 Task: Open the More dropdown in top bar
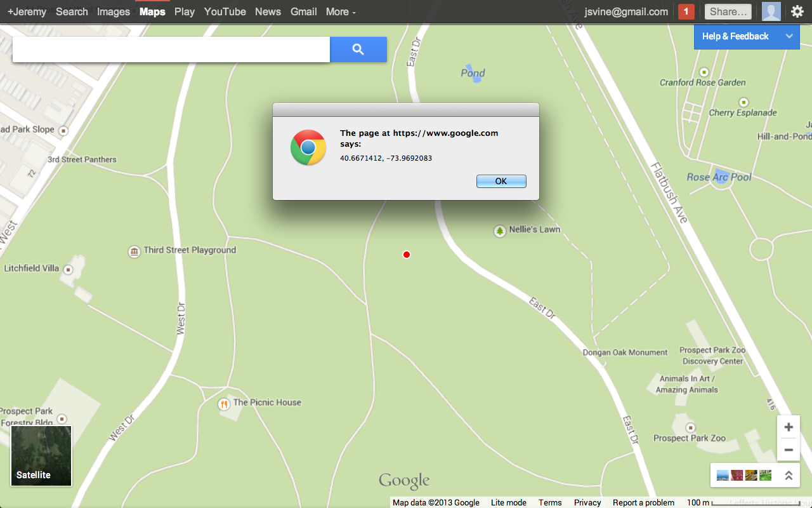[341, 11]
